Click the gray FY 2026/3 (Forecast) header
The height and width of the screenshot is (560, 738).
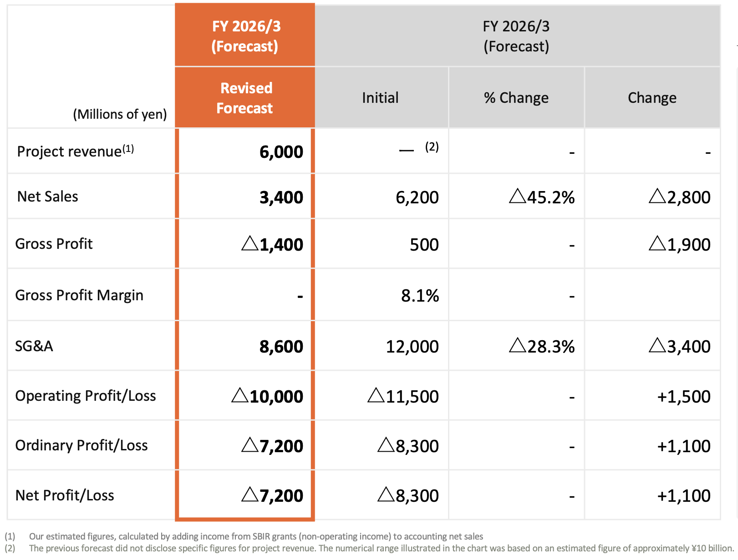[x=516, y=36]
